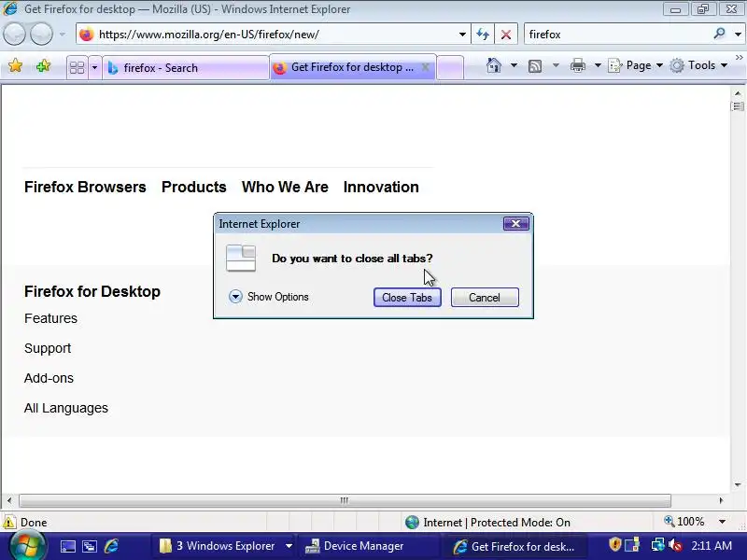Click the horizontal scrollbar thumb

[345, 500]
